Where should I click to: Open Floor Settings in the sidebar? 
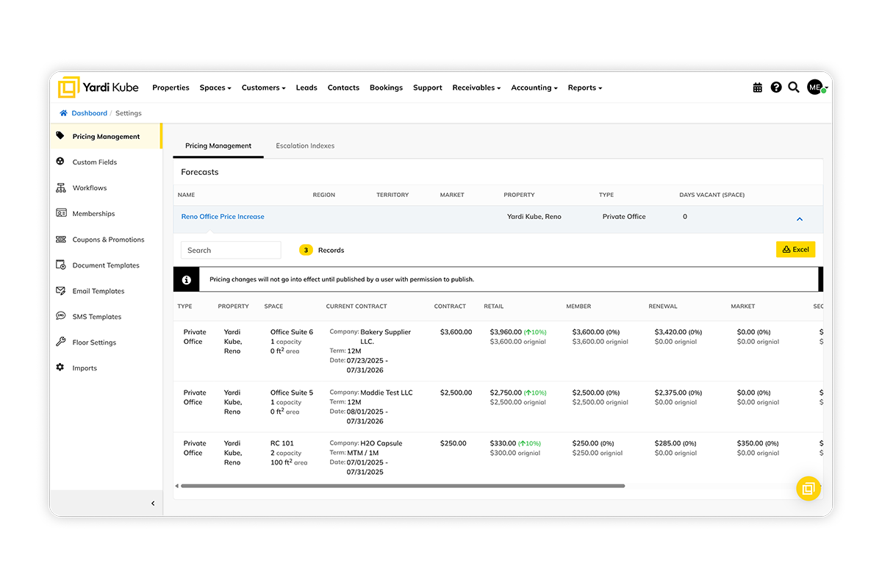click(x=94, y=343)
